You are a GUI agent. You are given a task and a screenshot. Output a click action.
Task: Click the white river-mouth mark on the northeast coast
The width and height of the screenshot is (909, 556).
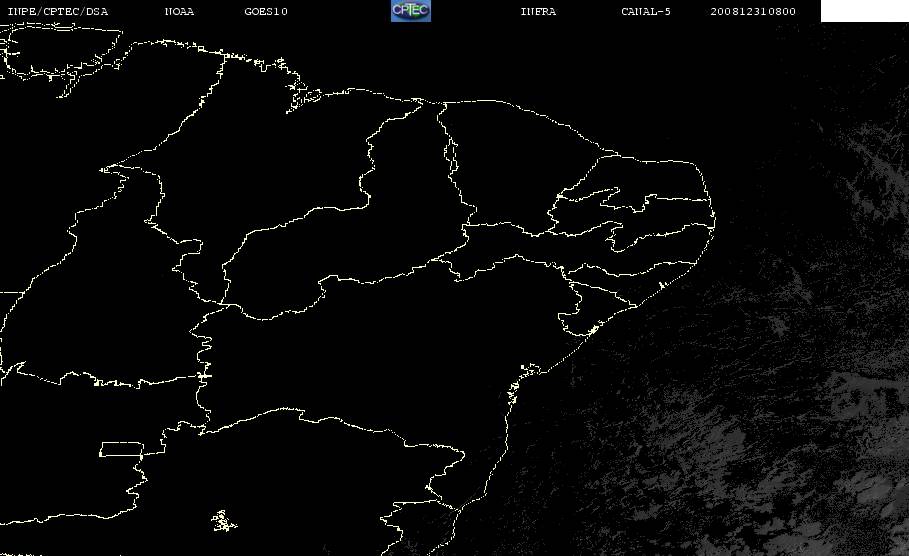click(x=661, y=285)
